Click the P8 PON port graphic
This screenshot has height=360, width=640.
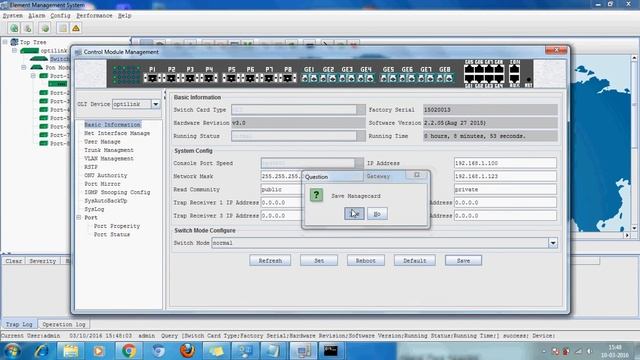[x=288, y=78]
